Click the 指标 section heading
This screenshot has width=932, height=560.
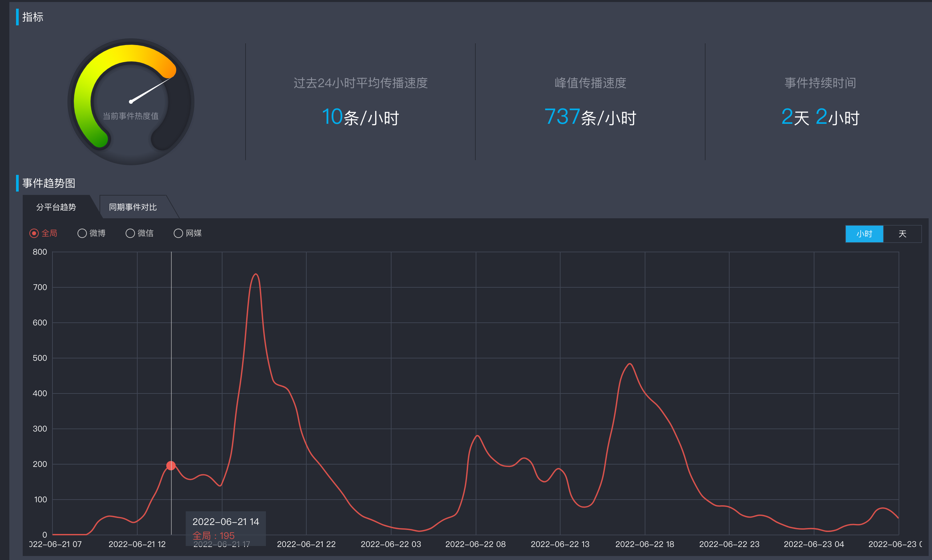tap(32, 17)
